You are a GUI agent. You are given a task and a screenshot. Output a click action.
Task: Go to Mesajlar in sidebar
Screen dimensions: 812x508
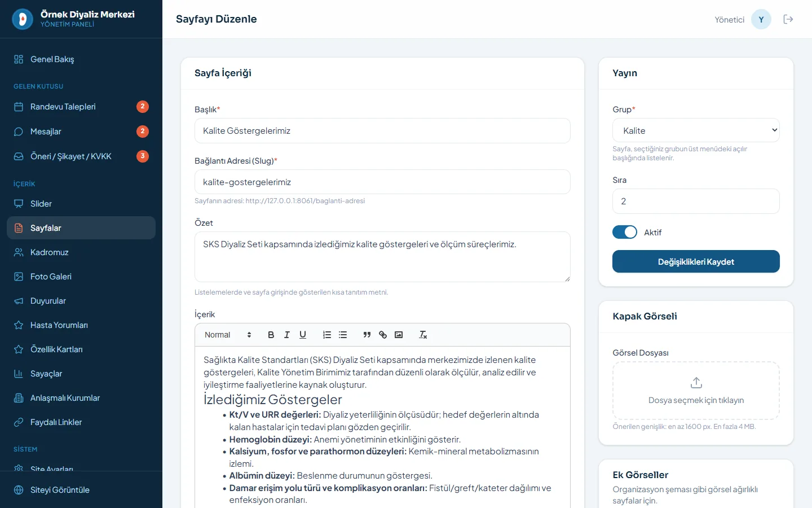[81, 132]
